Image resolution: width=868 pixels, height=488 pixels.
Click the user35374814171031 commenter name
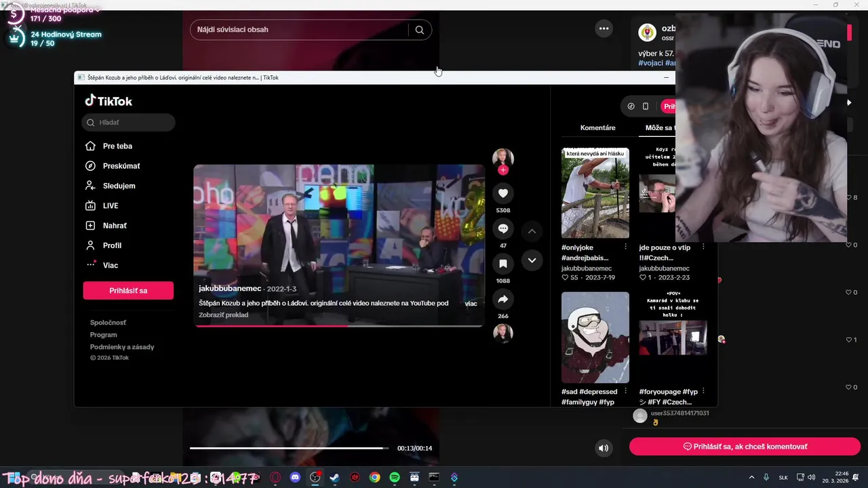pyautogui.click(x=679, y=413)
